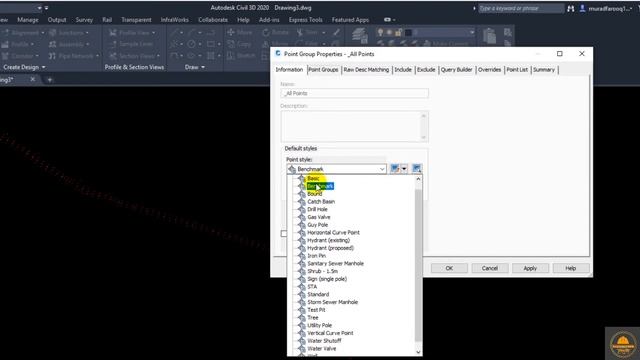This screenshot has width=640, height=360.
Task: Select Vertical Curve Point style
Action: [330, 333]
